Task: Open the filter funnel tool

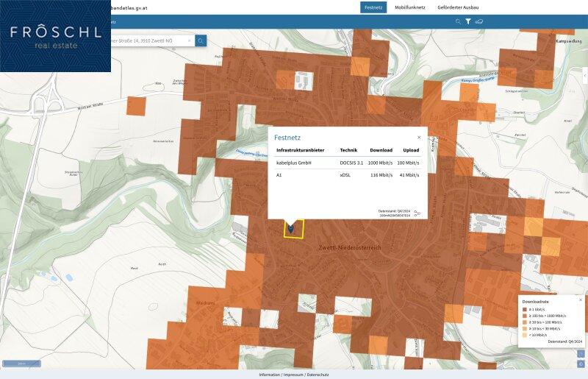Action: (468, 22)
